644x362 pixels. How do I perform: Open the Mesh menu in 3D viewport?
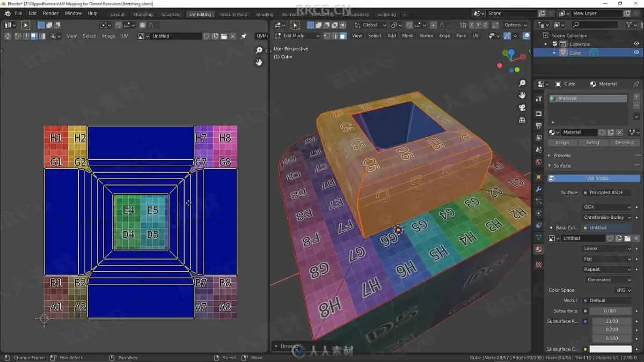click(x=408, y=36)
